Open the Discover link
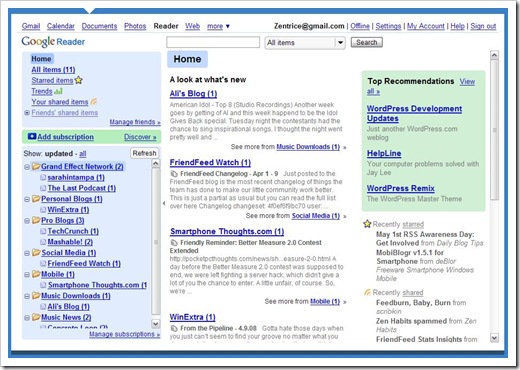The height and width of the screenshot is (370, 520). click(x=140, y=137)
